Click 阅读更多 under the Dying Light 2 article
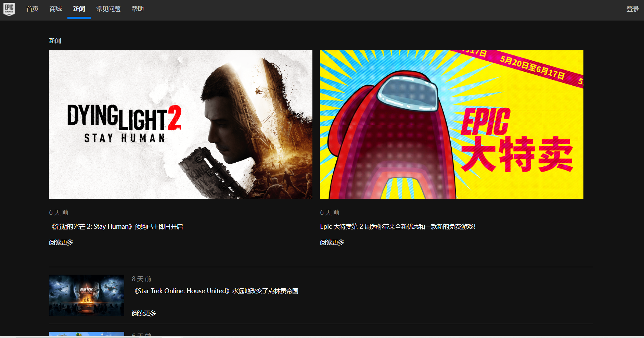Screen dimensions: 644x338 pos(61,242)
